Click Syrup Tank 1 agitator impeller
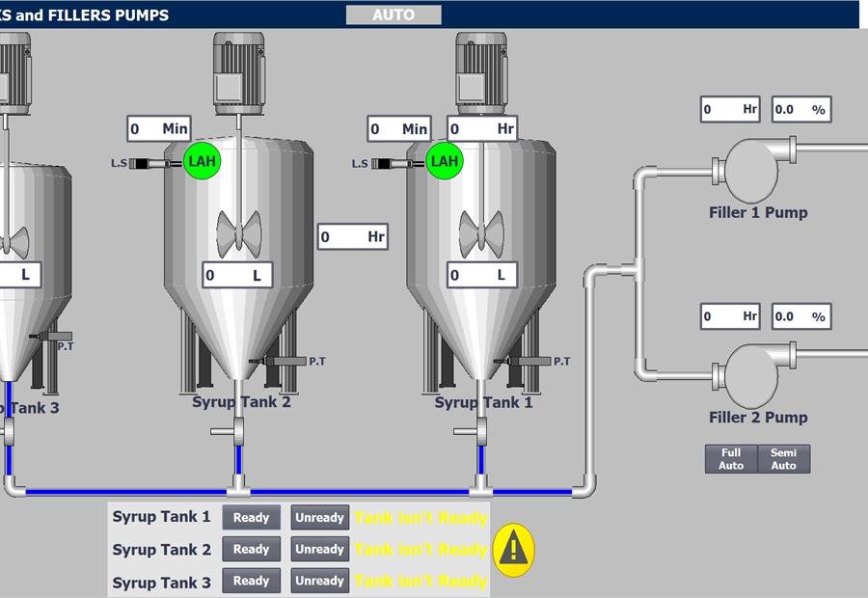 coord(481,234)
